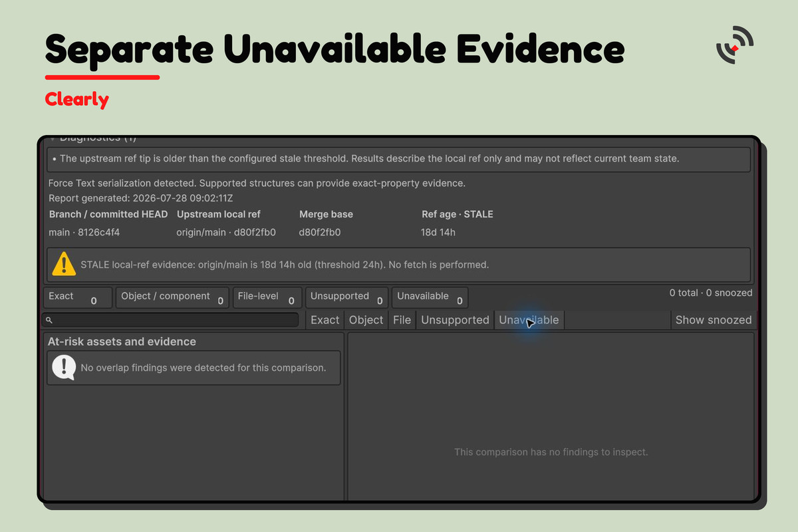Toggle Show snoozed button
798x532 pixels.
tap(713, 320)
